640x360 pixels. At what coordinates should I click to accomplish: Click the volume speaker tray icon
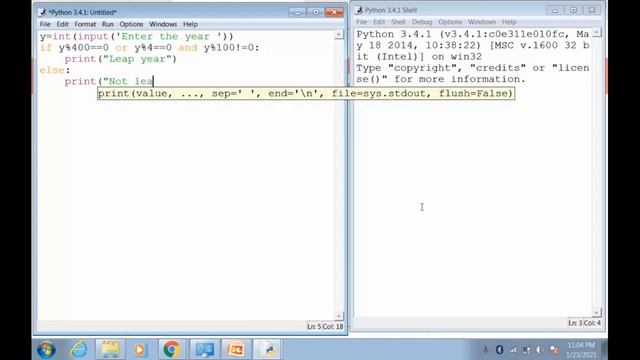539,350
